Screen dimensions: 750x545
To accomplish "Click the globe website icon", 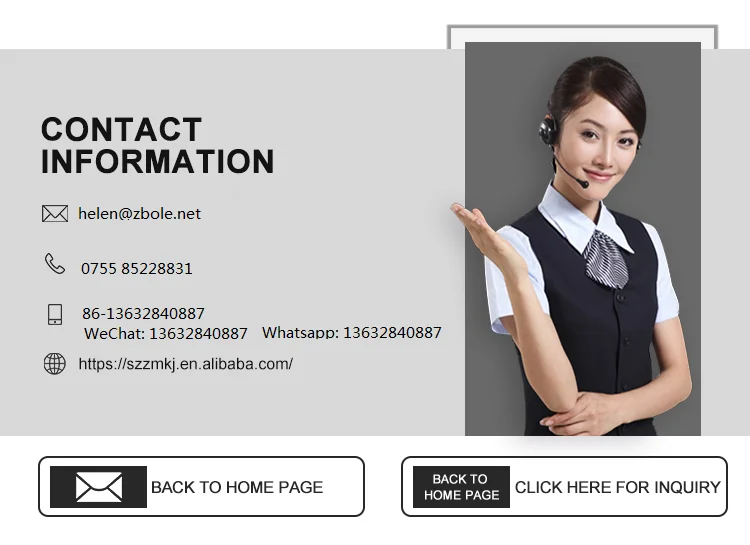I will coord(55,364).
